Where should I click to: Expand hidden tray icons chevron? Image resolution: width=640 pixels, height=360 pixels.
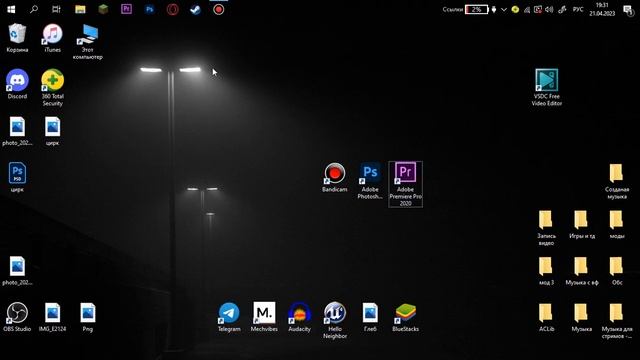coord(504,9)
